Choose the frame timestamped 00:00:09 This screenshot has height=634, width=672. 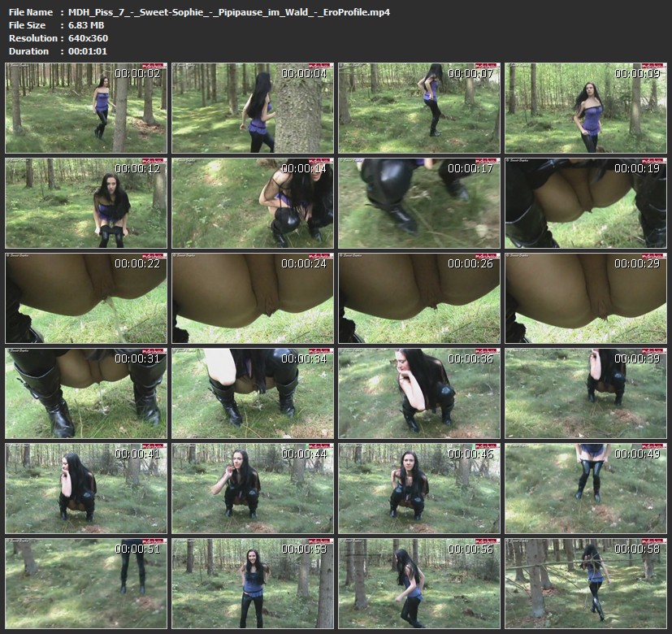coord(585,107)
